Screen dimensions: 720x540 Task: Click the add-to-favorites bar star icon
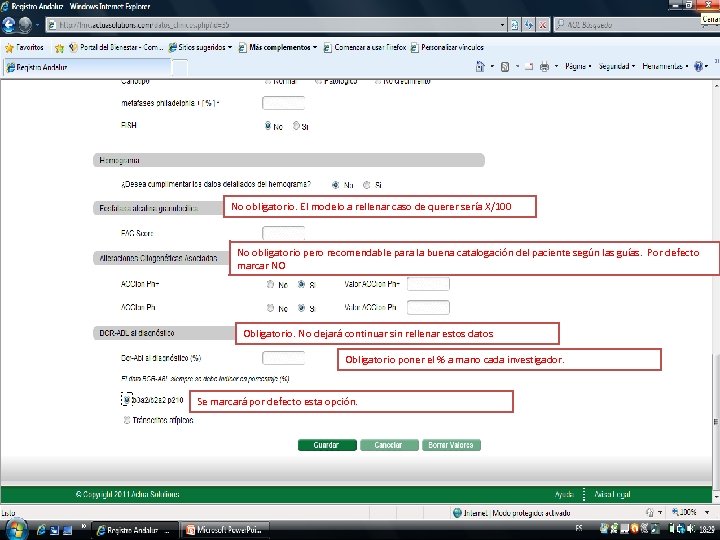[59, 48]
